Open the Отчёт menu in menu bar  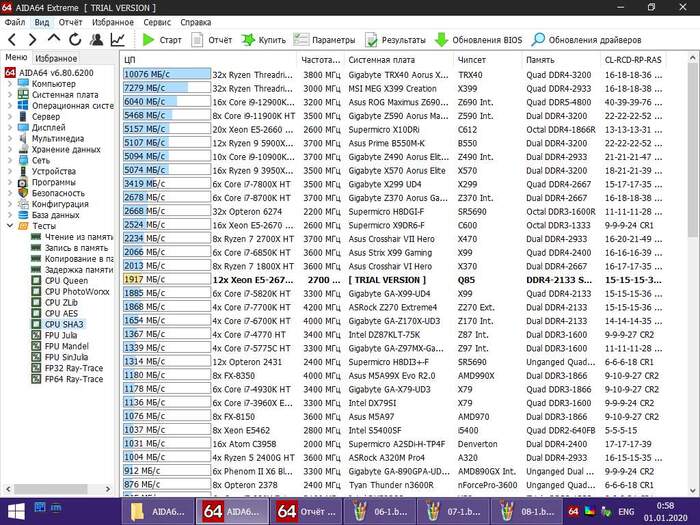click(x=71, y=22)
